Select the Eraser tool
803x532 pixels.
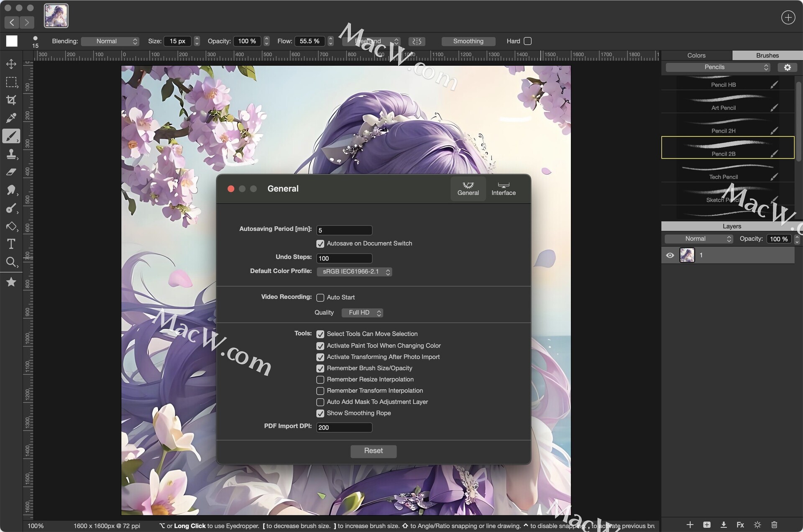(11, 172)
